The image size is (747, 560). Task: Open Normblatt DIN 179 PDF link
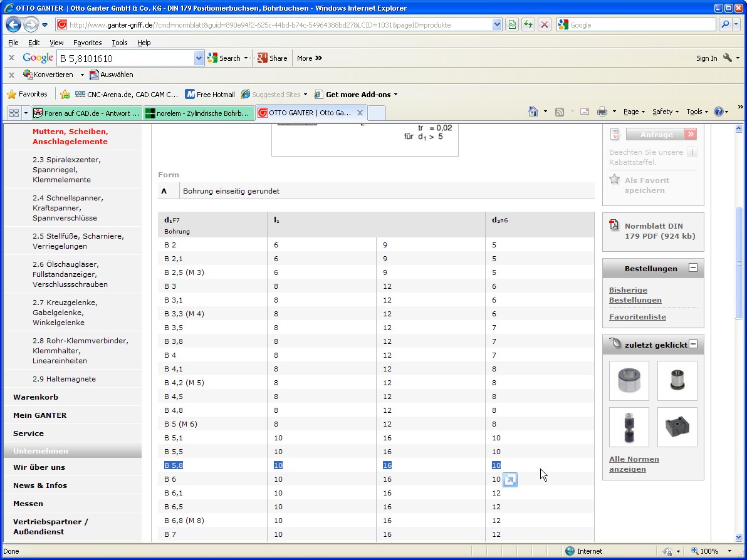click(660, 231)
